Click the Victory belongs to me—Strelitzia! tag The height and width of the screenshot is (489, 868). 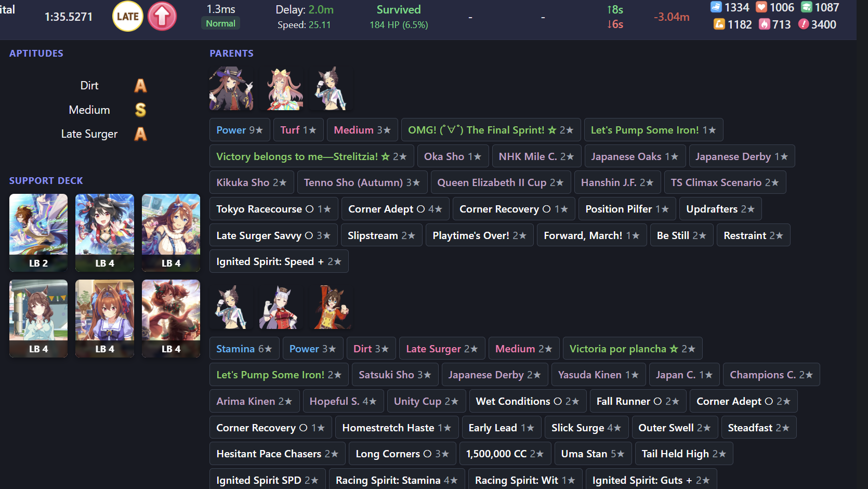click(312, 156)
